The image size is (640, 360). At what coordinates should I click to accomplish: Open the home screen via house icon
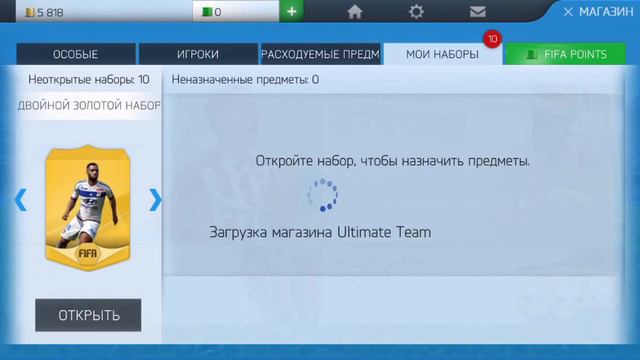click(355, 12)
